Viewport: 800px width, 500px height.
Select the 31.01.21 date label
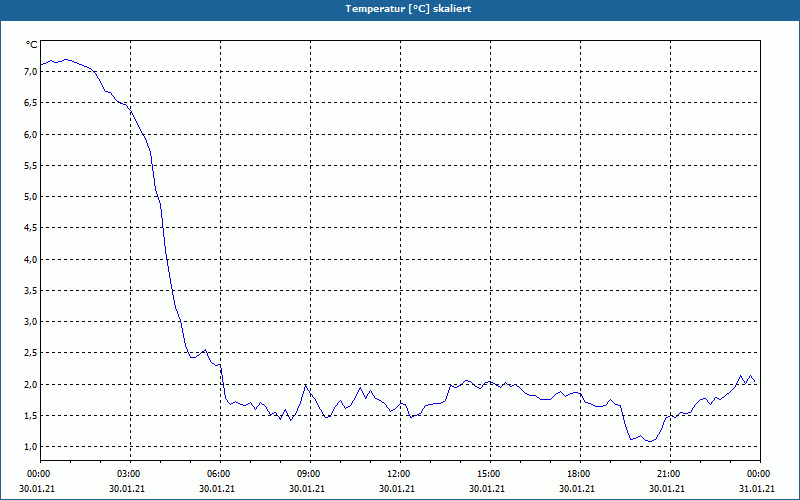[x=757, y=489]
